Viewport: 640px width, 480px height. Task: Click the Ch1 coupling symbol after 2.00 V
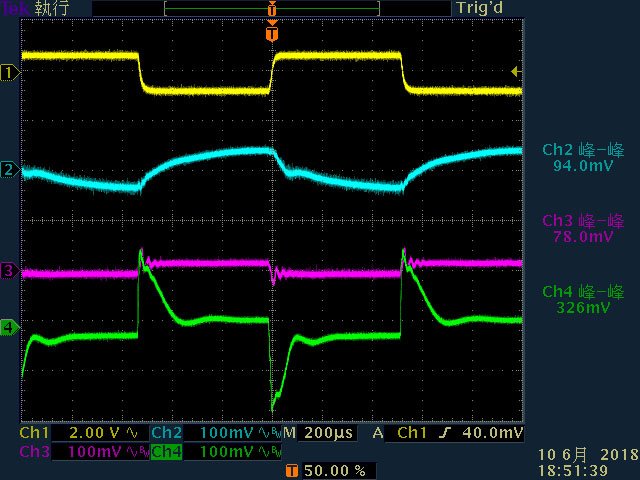tap(132, 433)
